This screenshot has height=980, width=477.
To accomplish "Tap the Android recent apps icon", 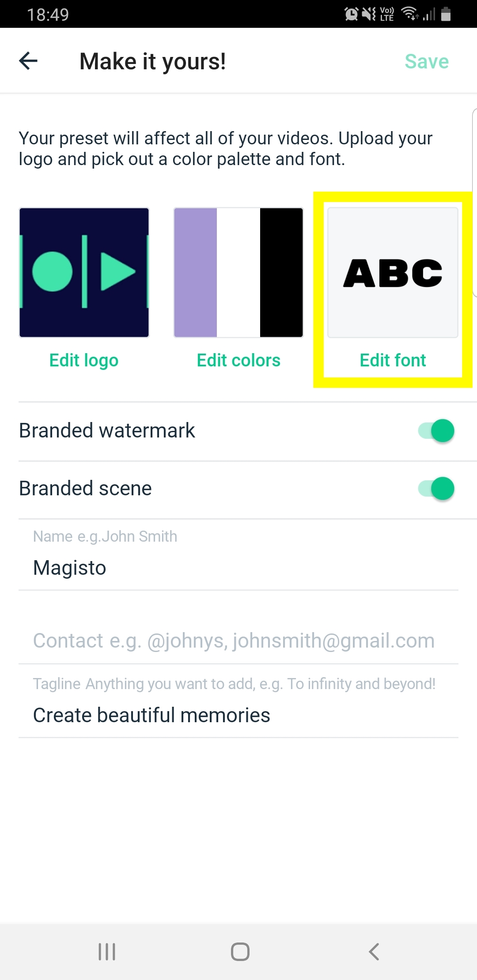I will click(x=107, y=952).
